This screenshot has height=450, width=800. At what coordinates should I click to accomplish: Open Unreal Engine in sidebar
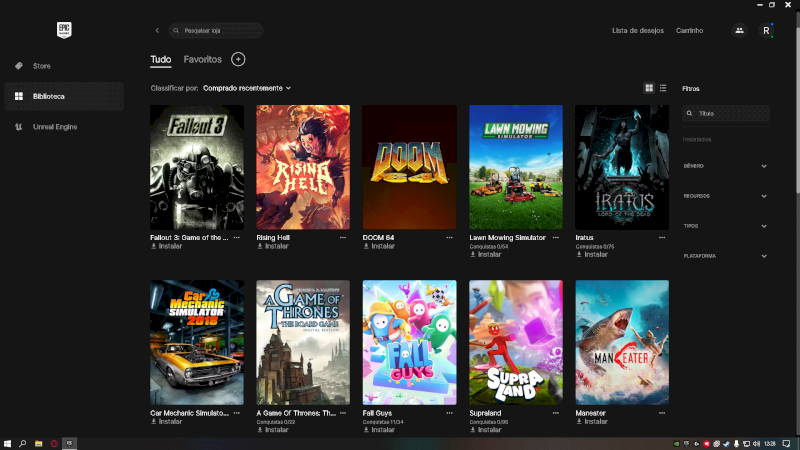(x=54, y=127)
